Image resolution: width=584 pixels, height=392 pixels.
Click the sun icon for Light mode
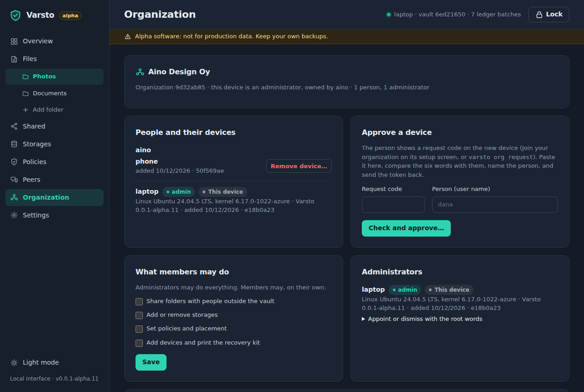14,363
